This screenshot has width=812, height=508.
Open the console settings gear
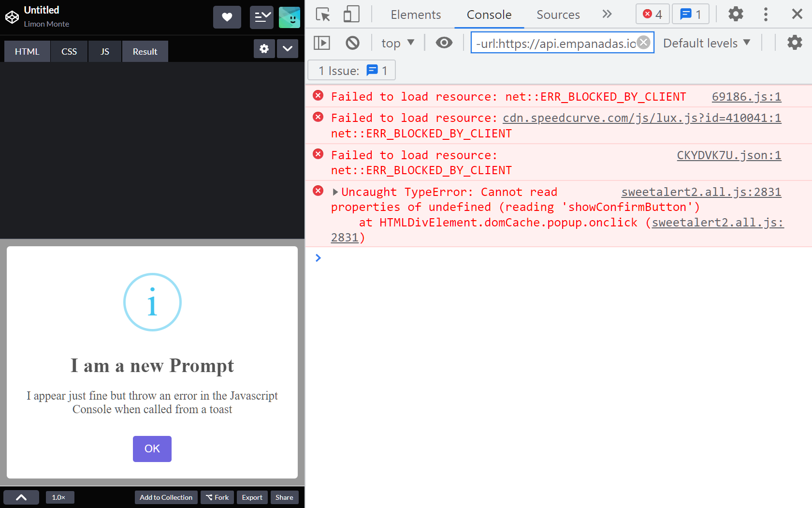click(795, 43)
